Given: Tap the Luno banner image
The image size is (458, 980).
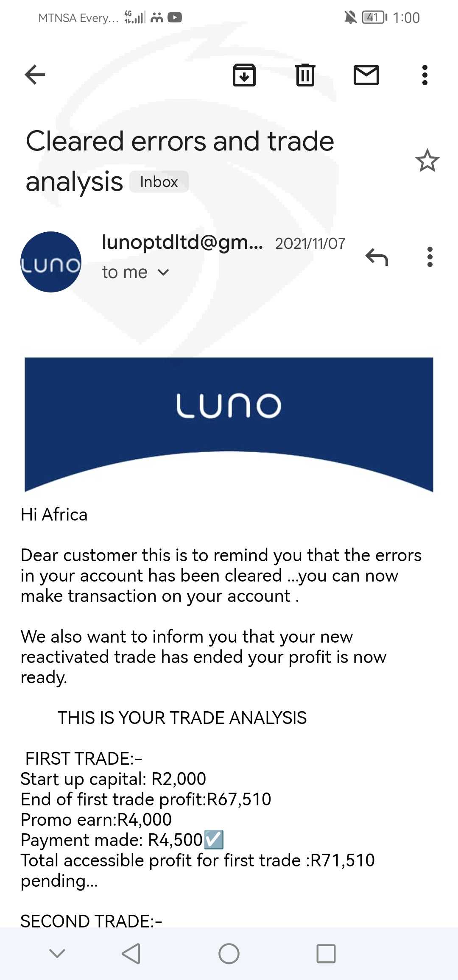Looking at the screenshot, I should tap(229, 424).
